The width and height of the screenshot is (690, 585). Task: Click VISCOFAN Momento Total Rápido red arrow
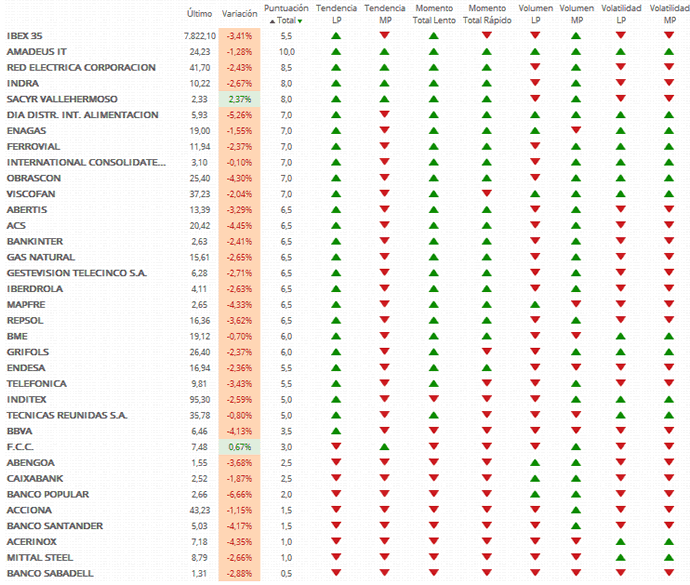(x=487, y=194)
